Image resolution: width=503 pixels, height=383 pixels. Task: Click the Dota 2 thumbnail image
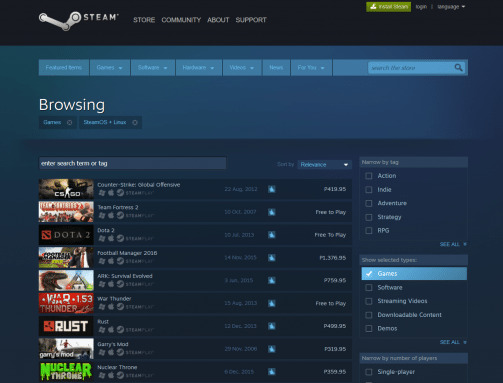click(x=66, y=235)
